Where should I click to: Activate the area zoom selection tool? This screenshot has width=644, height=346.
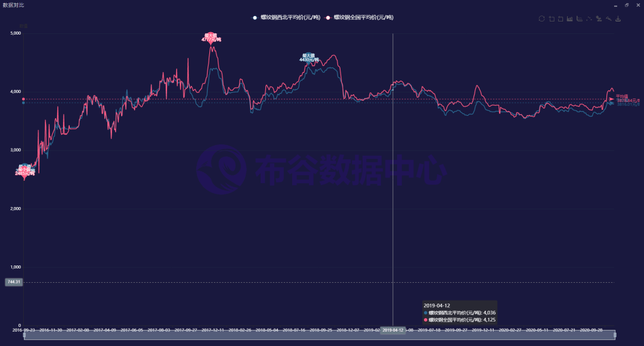[551, 18]
